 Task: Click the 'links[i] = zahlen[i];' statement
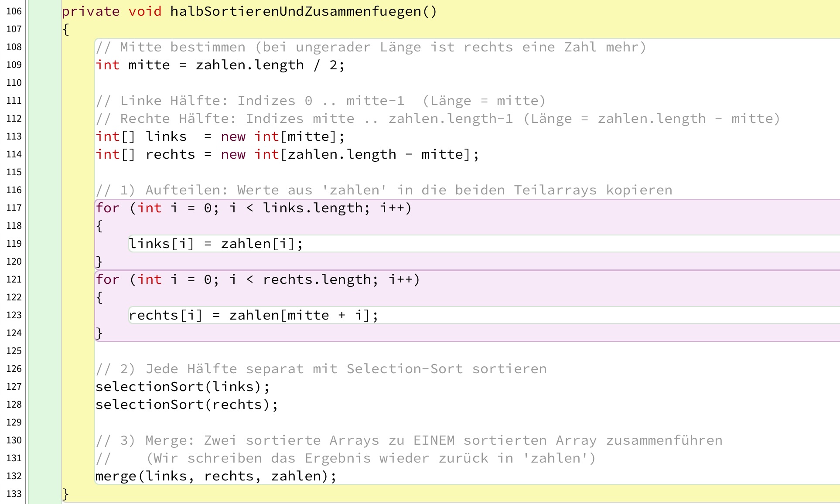pos(215,244)
